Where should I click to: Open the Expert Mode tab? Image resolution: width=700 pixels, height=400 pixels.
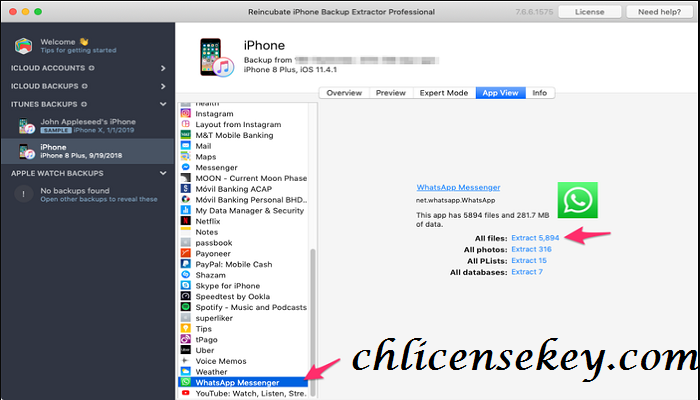click(x=444, y=93)
